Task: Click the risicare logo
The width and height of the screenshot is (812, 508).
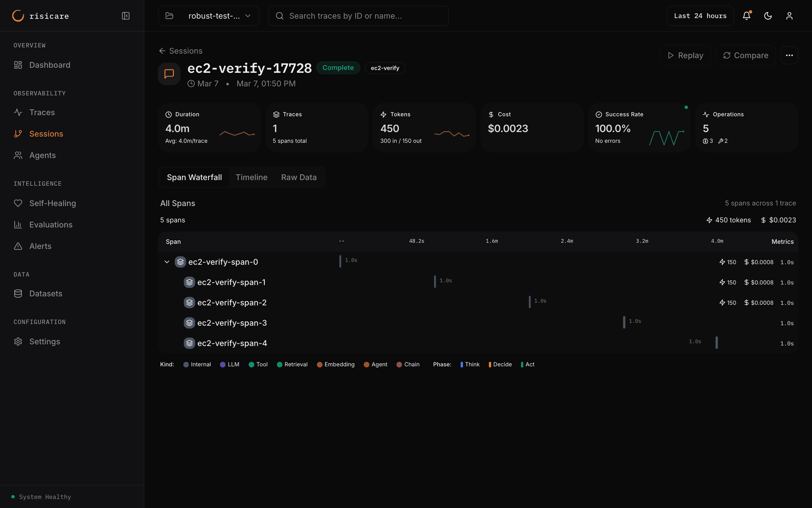Action: coord(40,16)
